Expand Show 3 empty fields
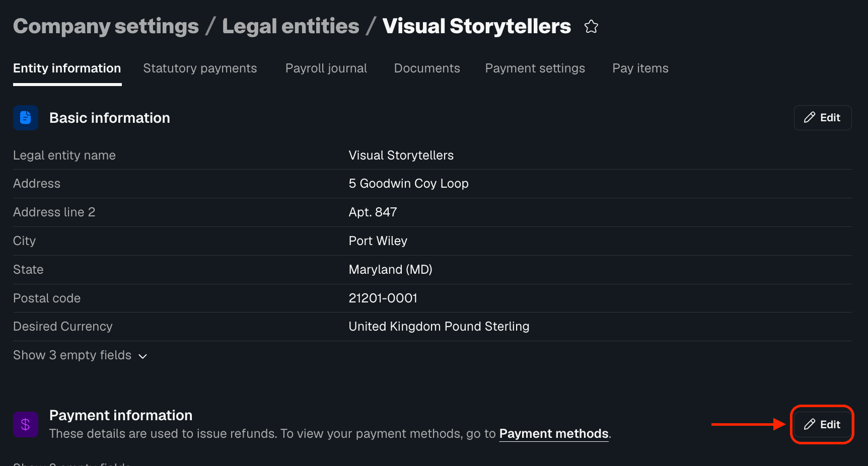Image resolution: width=868 pixels, height=466 pixels. [80, 355]
